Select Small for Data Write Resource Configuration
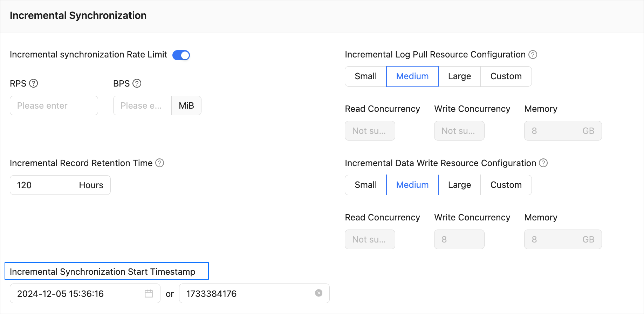 pyautogui.click(x=365, y=185)
